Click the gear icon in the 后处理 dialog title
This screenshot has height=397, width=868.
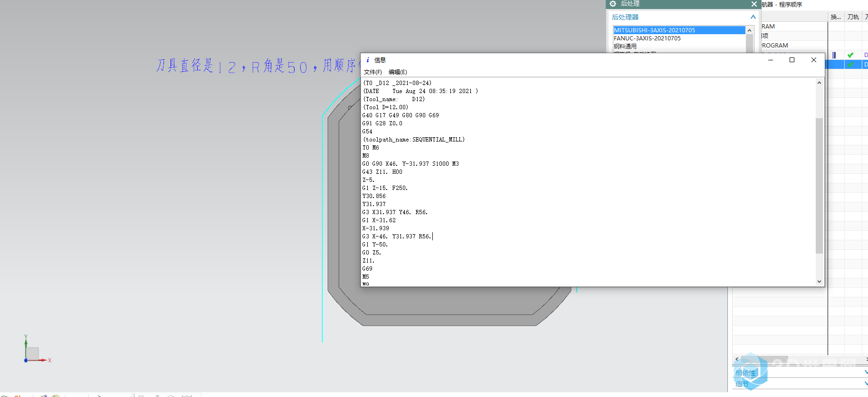(613, 4)
